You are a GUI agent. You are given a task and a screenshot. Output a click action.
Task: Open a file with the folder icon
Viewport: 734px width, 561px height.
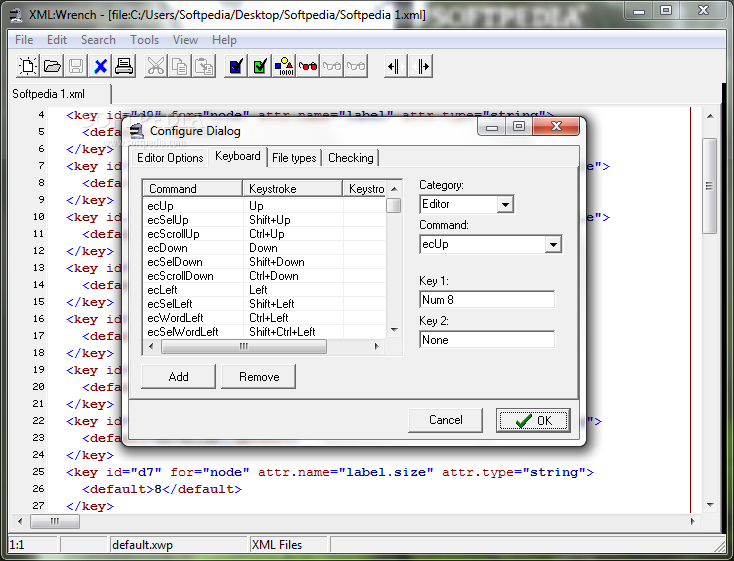point(52,66)
